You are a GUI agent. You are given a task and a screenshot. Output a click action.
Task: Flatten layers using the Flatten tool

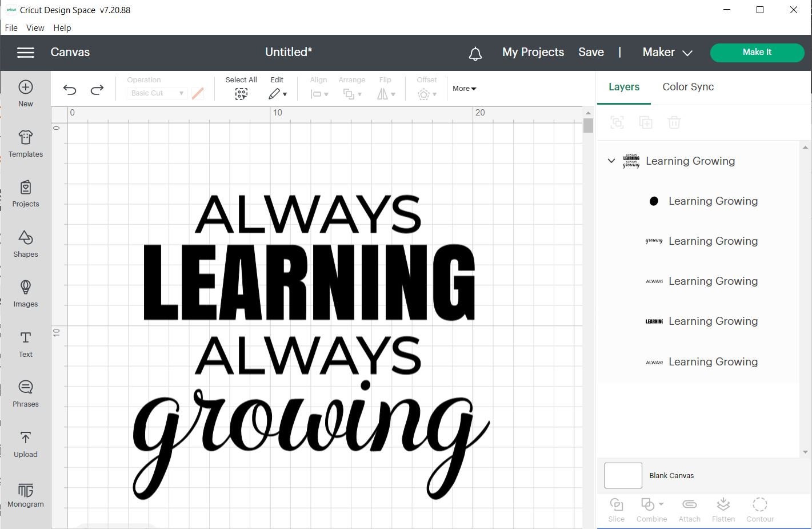click(x=723, y=508)
